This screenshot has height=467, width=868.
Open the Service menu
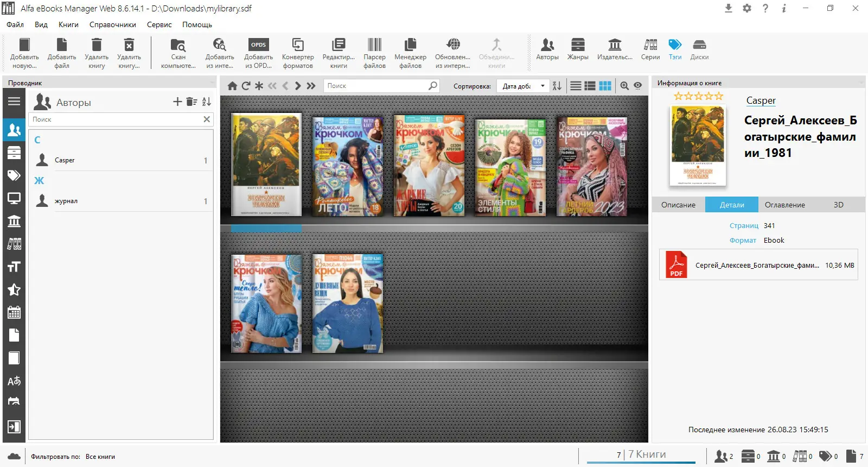click(159, 24)
